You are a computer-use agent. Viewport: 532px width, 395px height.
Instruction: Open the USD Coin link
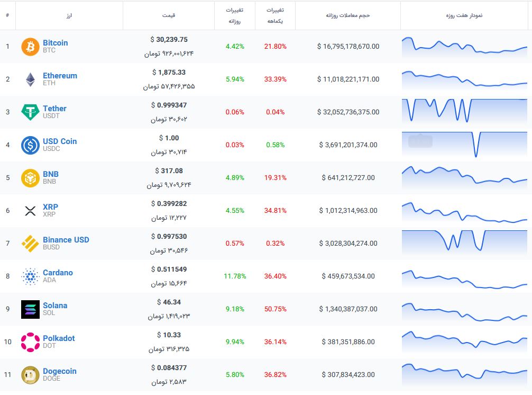[60, 141]
